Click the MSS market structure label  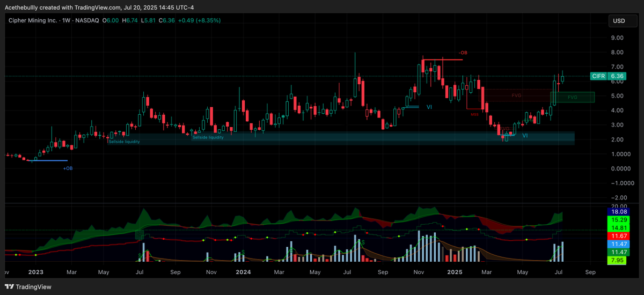pyautogui.click(x=474, y=114)
